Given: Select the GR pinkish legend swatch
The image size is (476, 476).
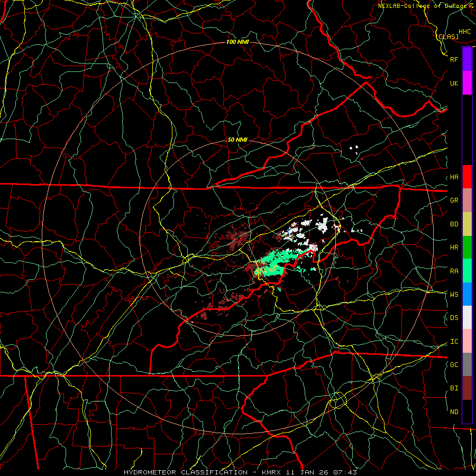Looking at the screenshot, I should (x=467, y=200).
